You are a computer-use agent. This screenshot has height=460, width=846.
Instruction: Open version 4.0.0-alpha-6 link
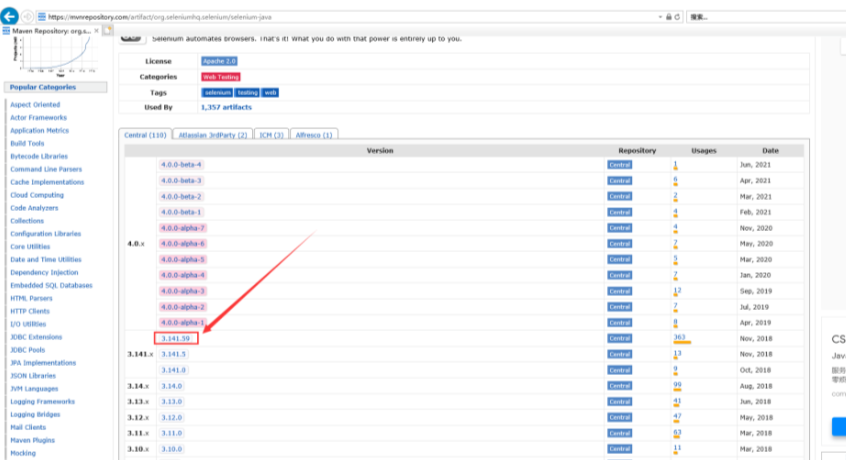pyautogui.click(x=183, y=244)
